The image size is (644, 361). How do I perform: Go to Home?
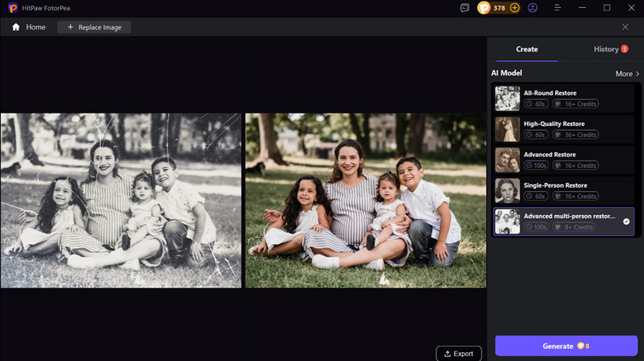tap(29, 27)
